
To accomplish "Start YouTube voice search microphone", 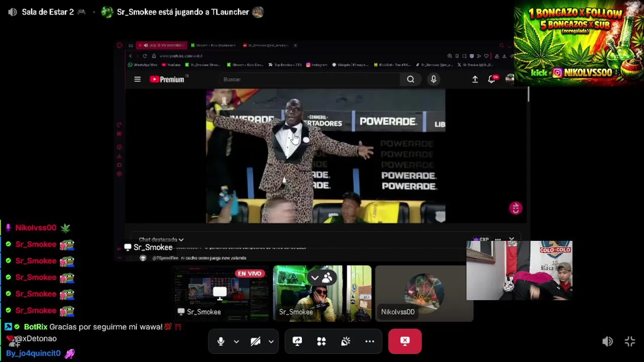I will point(434,79).
